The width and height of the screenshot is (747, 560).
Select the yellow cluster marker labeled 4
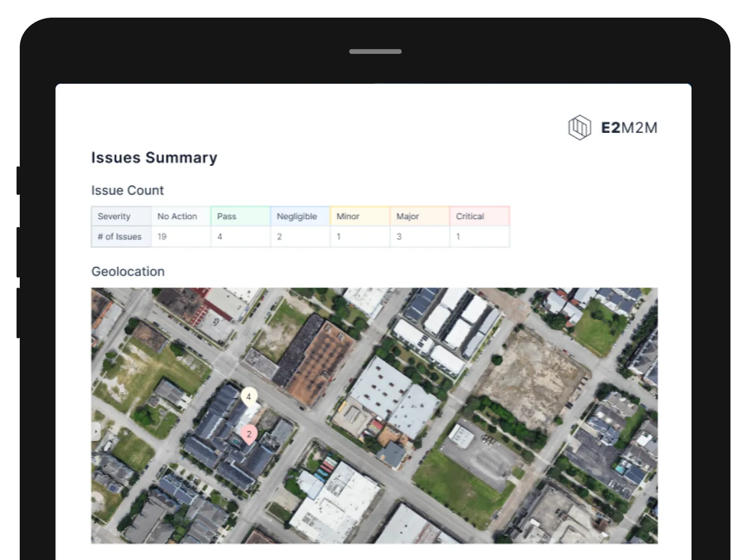point(249,397)
